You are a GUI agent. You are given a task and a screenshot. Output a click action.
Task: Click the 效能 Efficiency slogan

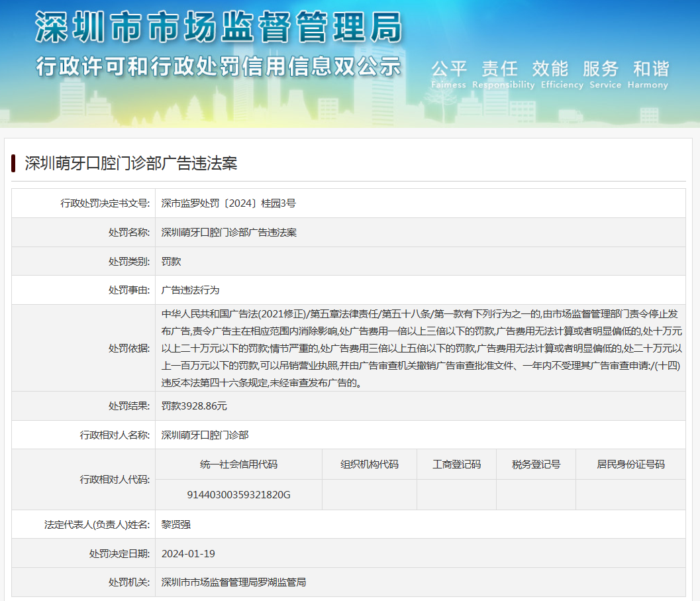[562, 75]
